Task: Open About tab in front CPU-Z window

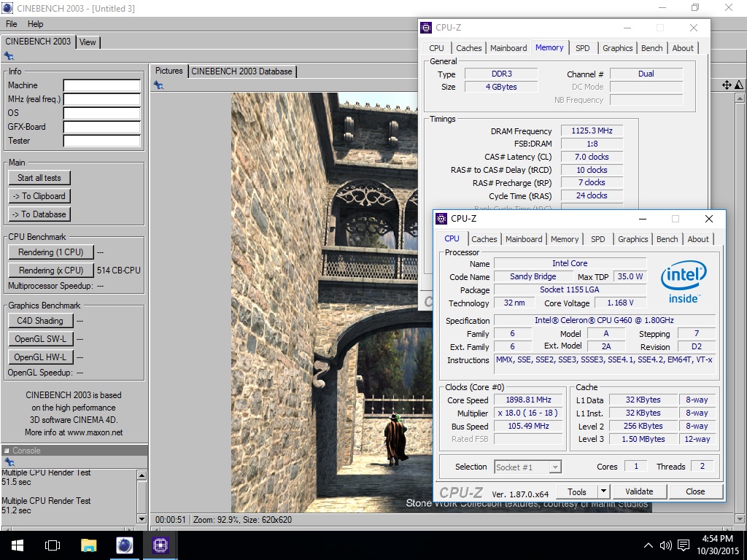Action: 698,239
